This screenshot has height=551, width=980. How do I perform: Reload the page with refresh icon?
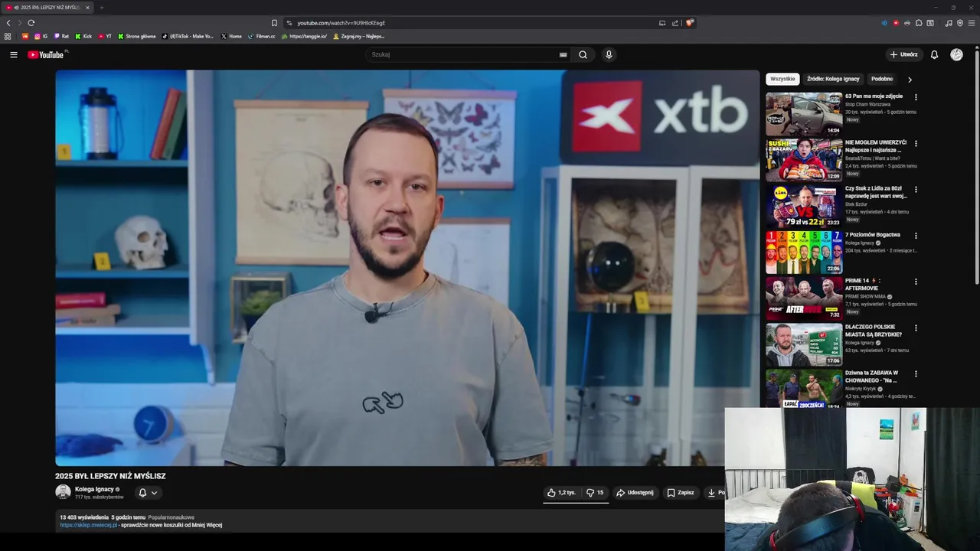(31, 23)
